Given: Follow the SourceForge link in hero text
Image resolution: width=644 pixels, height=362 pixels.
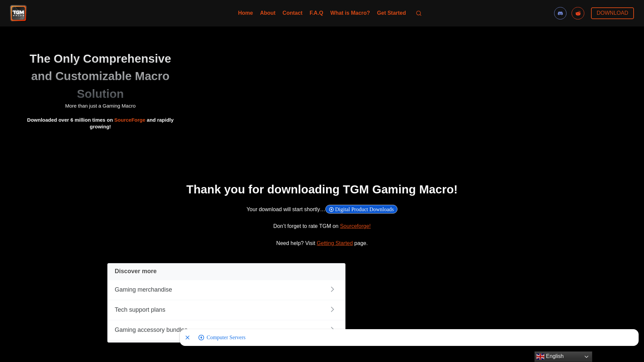Looking at the screenshot, I should tap(130, 120).
